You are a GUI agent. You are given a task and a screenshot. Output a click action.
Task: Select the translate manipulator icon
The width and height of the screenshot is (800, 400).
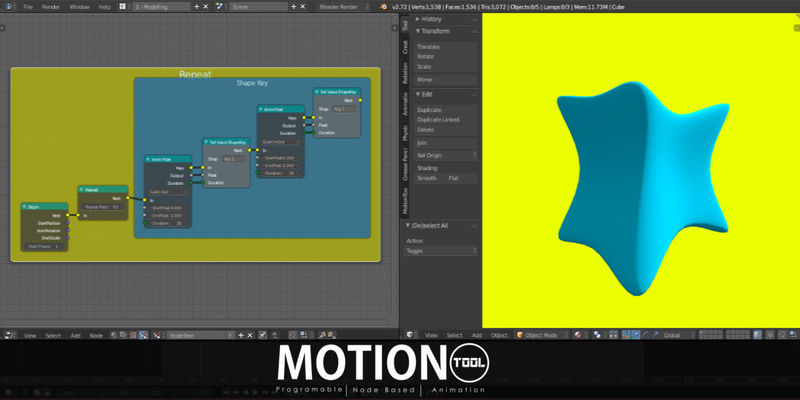pyautogui.click(x=637, y=335)
